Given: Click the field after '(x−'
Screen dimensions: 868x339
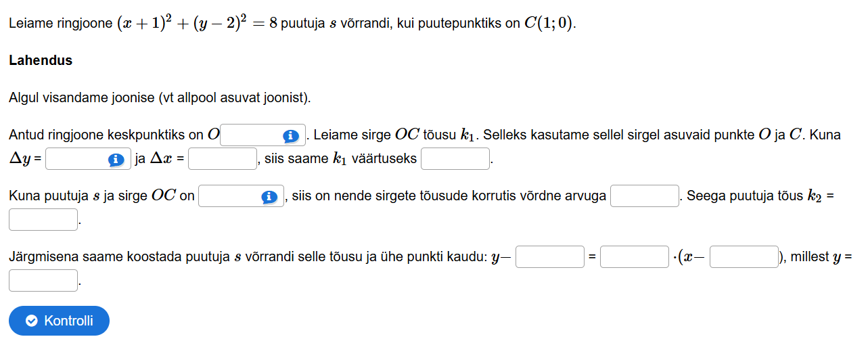Looking at the screenshot, I should click(x=744, y=257).
